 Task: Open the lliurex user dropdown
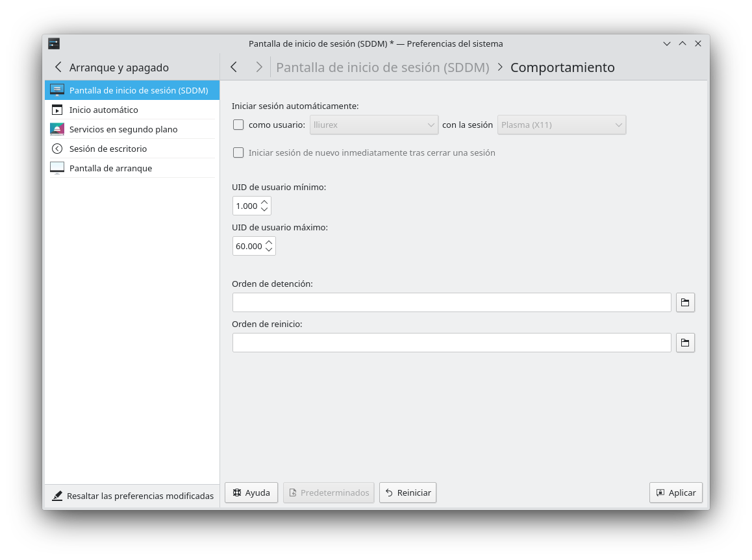[x=373, y=125]
